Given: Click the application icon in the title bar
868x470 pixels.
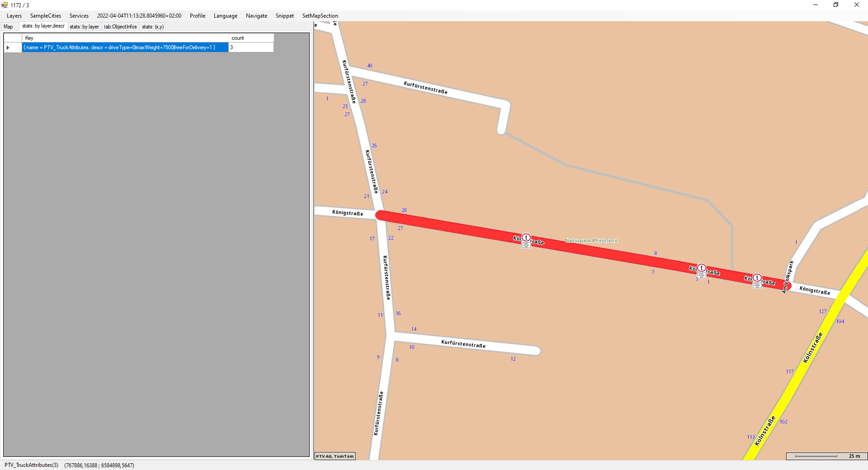Looking at the screenshot, I should [x=5, y=5].
